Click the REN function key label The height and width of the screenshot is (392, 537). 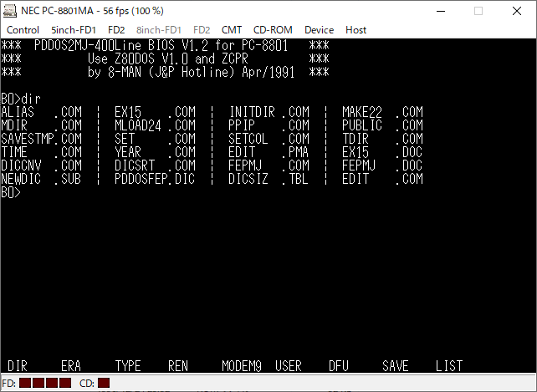tap(178, 366)
